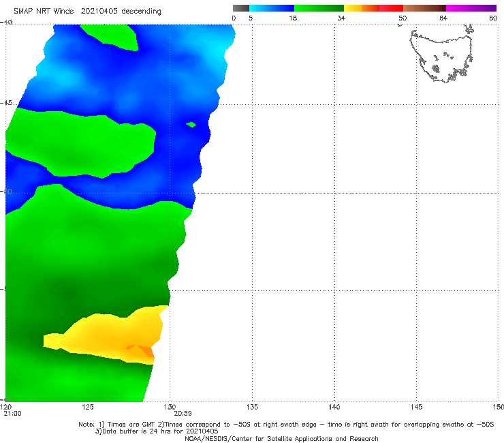
Task: Click the small green spot near 131E 46S
Action: point(191,125)
